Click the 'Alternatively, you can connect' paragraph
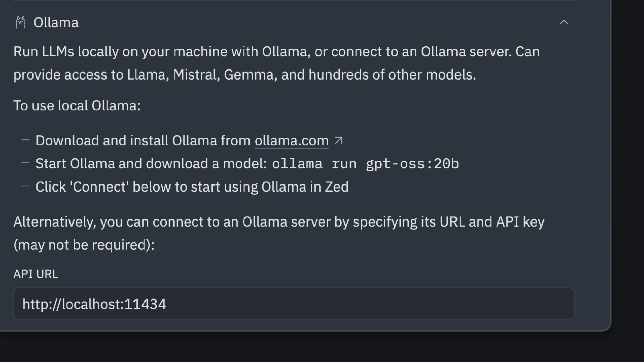644x362 pixels. click(x=279, y=222)
